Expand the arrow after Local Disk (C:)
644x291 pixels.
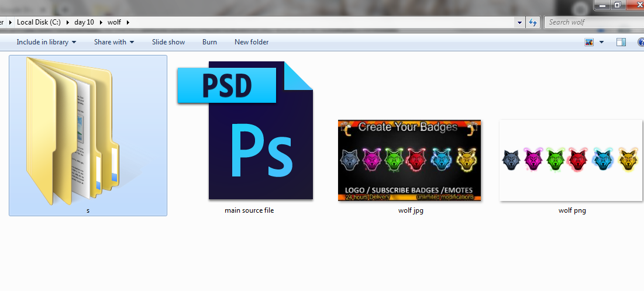pyautogui.click(x=68, y=22)
